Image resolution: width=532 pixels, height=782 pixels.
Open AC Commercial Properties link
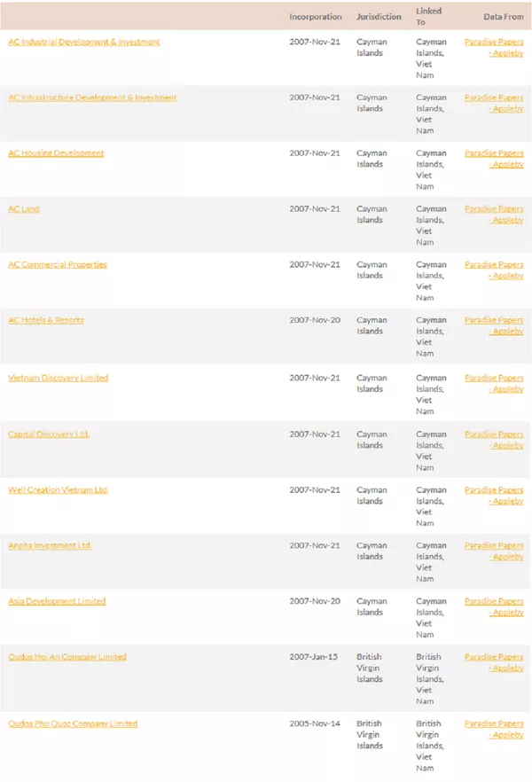pos(58,264)
